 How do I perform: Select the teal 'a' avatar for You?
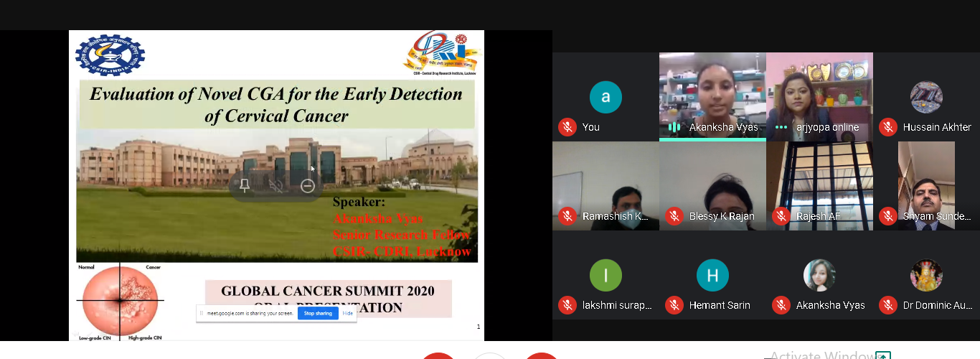pyautogui.click(x=606, y=97)
